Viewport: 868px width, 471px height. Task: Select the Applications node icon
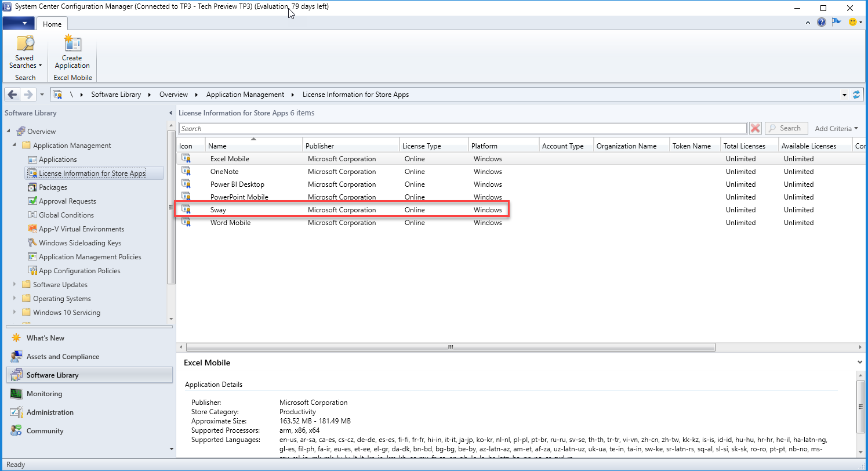tap(32, 160)
